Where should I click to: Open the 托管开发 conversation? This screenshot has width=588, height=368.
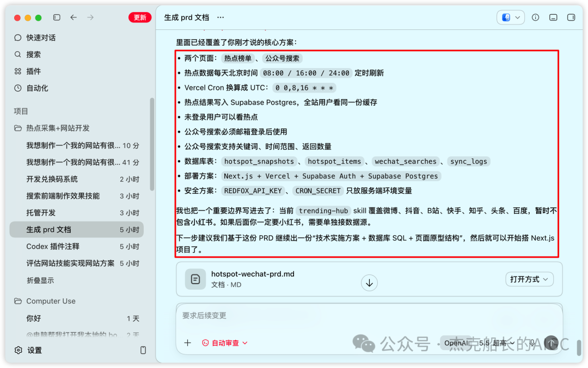[77, 213]
